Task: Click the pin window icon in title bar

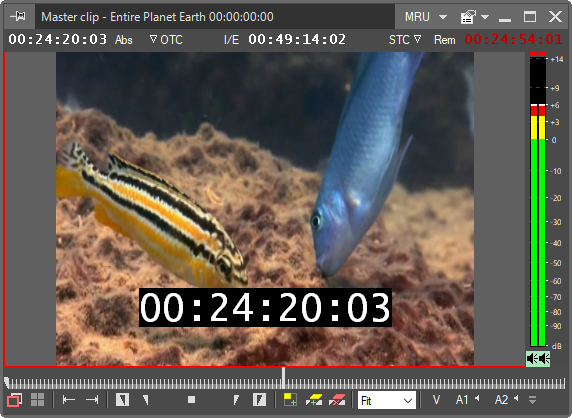Action: (x=18, y=16)
